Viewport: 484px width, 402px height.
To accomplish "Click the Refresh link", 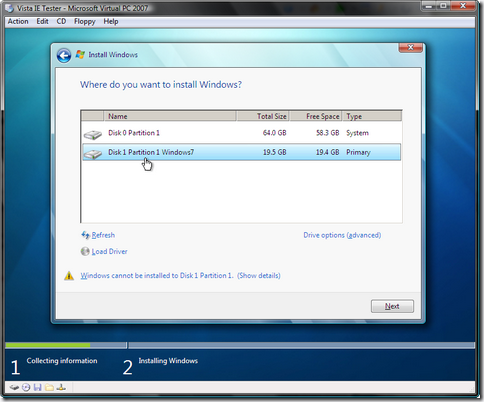I will 103,235.
